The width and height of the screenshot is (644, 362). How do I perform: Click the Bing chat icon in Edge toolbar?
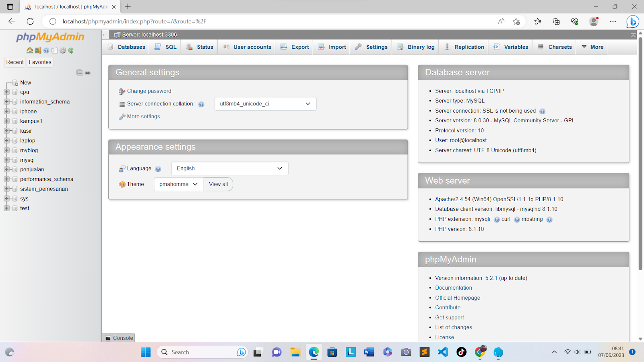tap(633, 21)
